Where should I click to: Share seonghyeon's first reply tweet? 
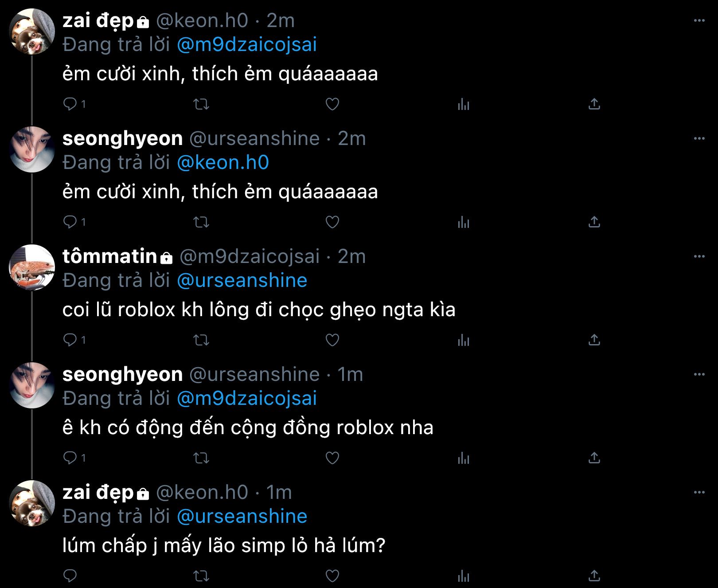click(594, 222)
